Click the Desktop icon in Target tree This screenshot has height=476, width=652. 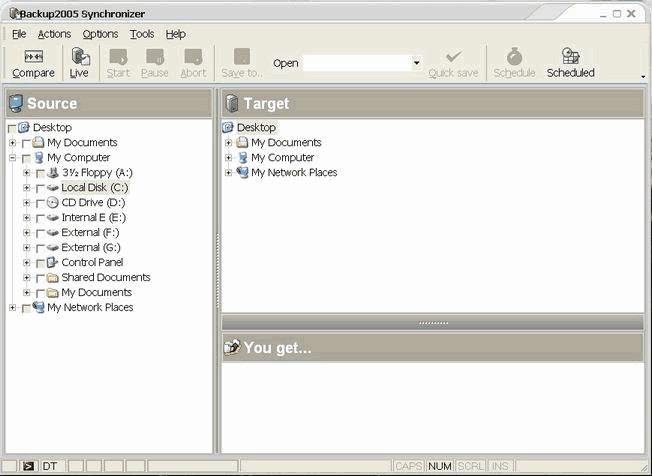point(228,127)
